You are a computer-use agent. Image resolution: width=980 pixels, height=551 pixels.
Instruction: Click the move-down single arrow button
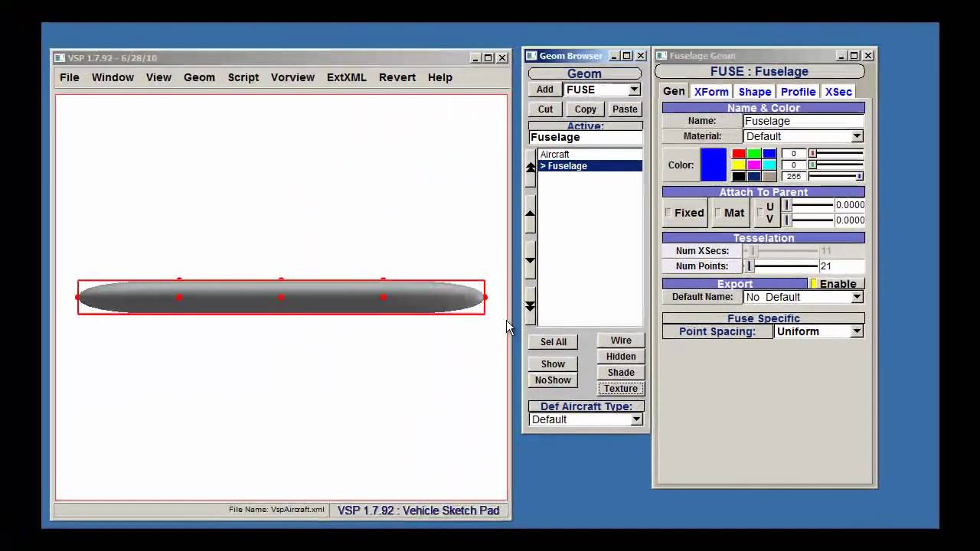click(x=530, y=260)
